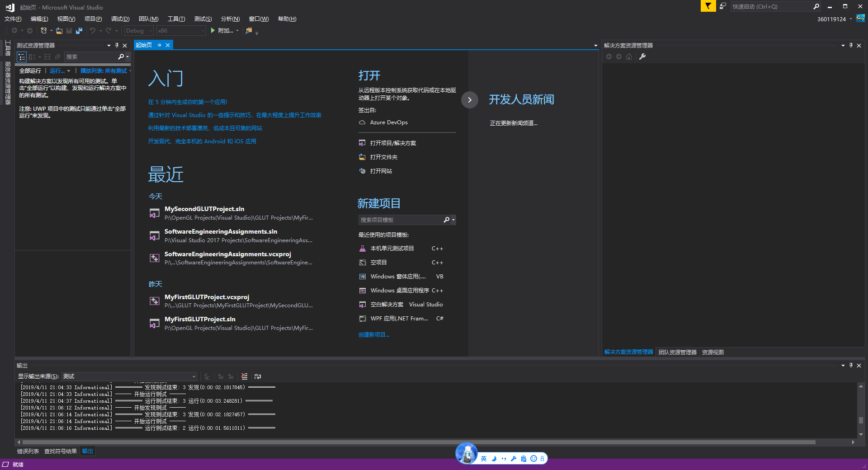Toggle auto-hide pin on Output panel
The image size is (868, 470).
(851, 365)
